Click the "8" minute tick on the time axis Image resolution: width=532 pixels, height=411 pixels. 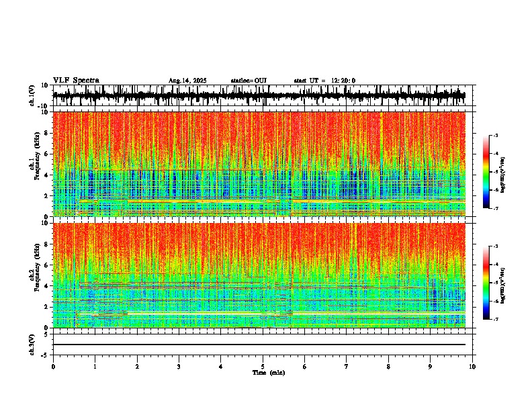(388, 367)
